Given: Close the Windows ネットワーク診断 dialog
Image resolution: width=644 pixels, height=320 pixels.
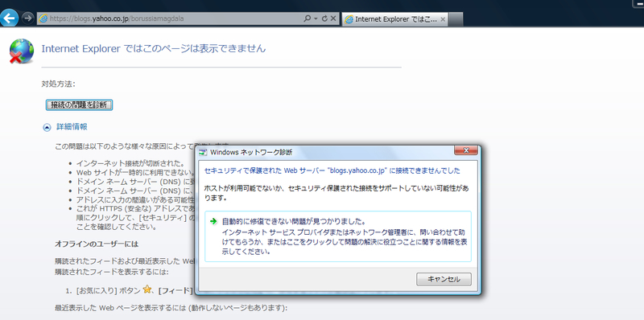Looking at the screenshot, I should pyautogui.click(x=466, y=150).
